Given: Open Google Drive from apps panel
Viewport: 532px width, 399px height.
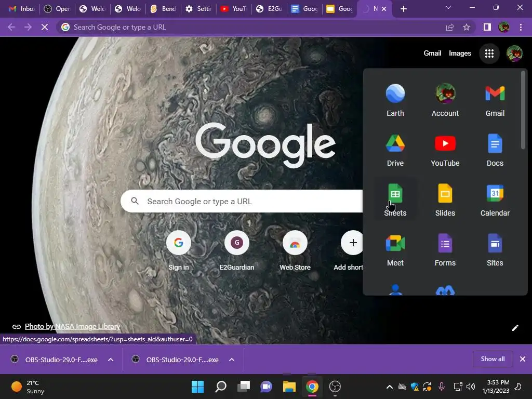Looking at the screenshot, I should pyautogui.click(x=395, y=150).
